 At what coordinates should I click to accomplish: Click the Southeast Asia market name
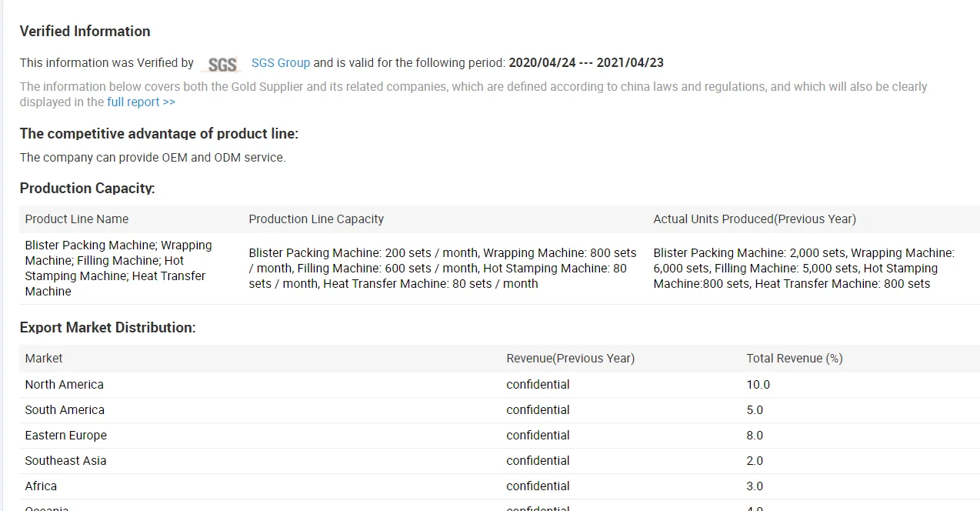tap(65, 461)
